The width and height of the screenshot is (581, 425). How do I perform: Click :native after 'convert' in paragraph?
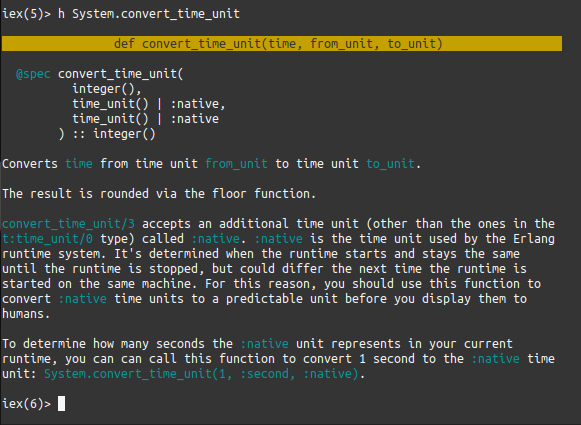(83, 299)
